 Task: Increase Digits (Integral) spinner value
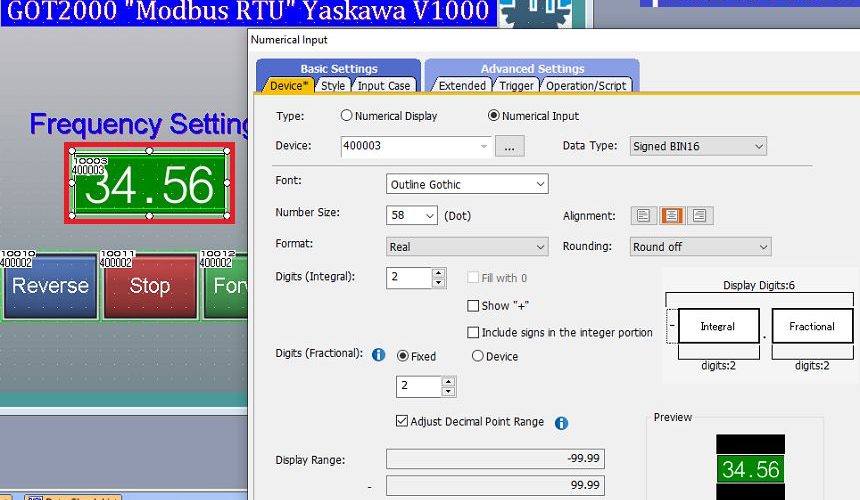[x=438, y=272]
